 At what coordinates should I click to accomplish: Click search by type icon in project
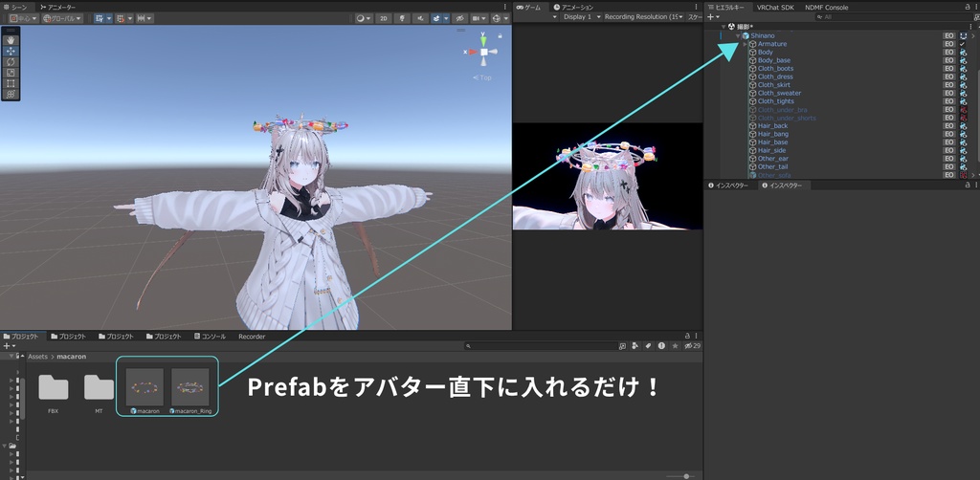(x=635, y=346)
